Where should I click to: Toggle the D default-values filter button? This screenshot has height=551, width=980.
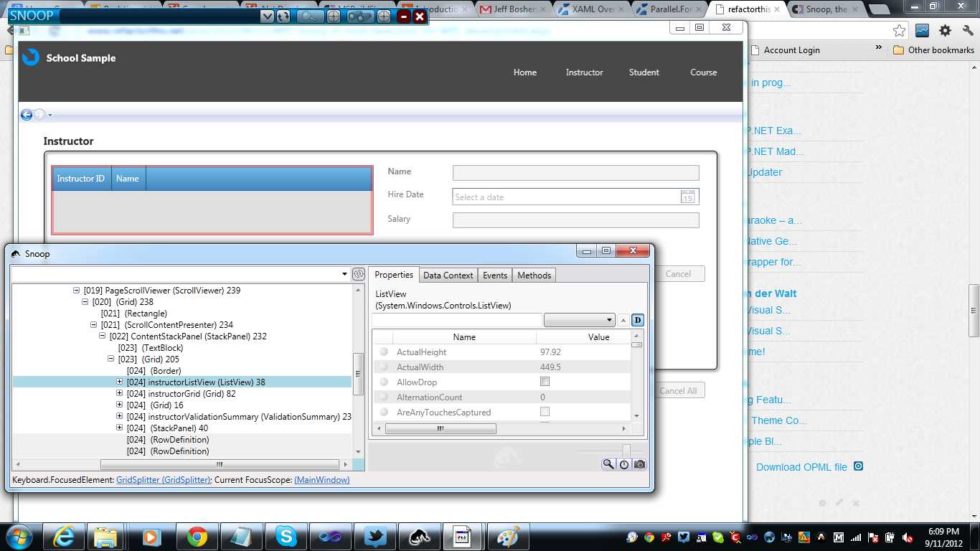click(x=638, y=320)
